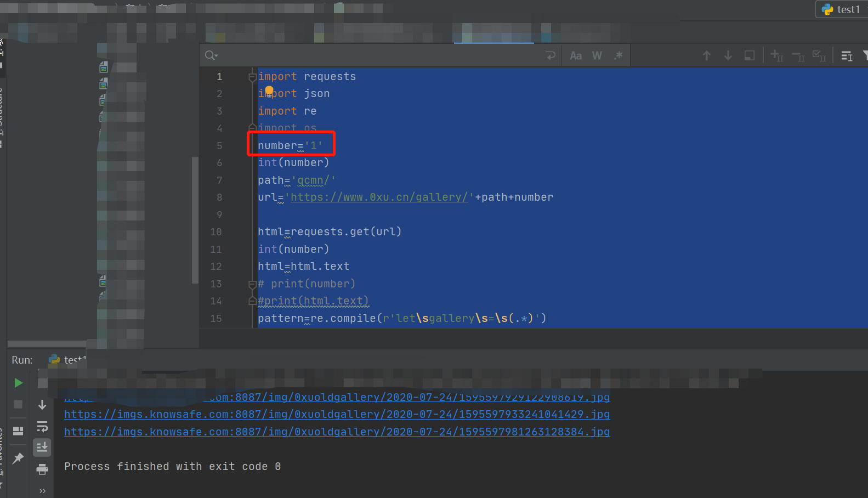Click 'import re' on line 3
This screenshot has height=498, width=868.
(x=287, y=111)
